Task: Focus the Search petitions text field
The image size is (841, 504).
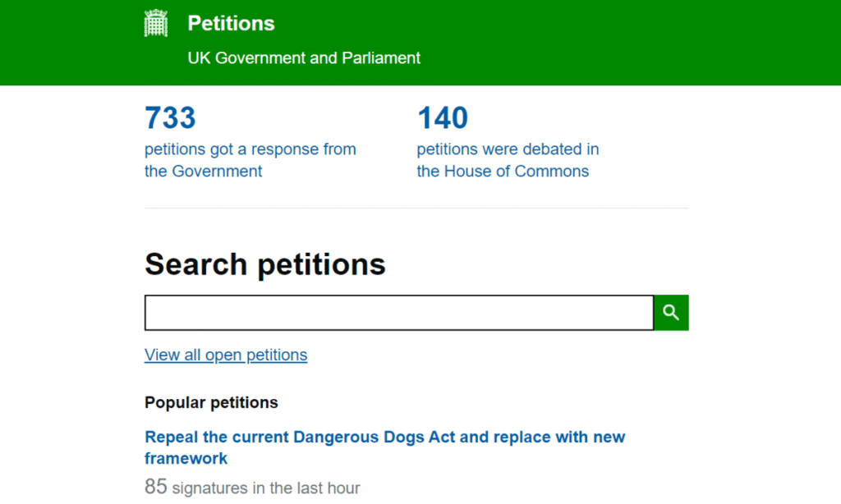Action: [399, 313]
